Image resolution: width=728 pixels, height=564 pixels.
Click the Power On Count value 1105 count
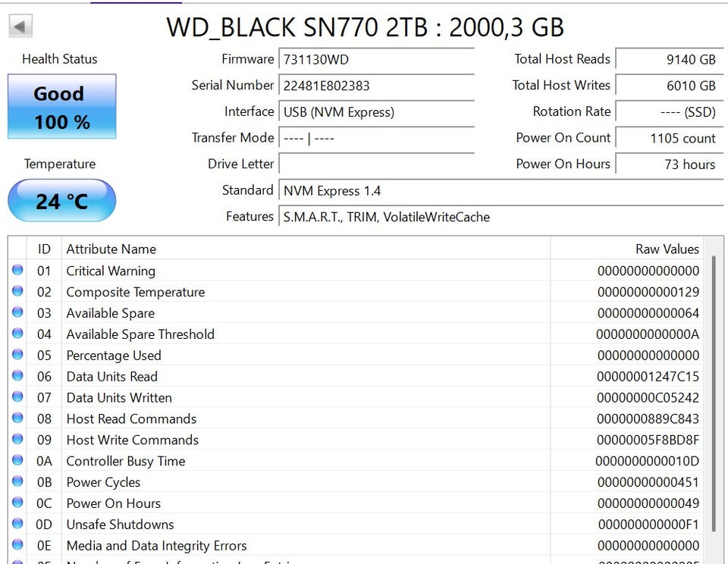[669, 138]
